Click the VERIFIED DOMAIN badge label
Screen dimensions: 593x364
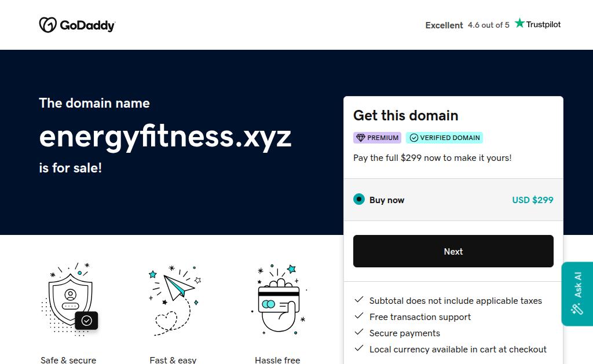tap(449, 138)
